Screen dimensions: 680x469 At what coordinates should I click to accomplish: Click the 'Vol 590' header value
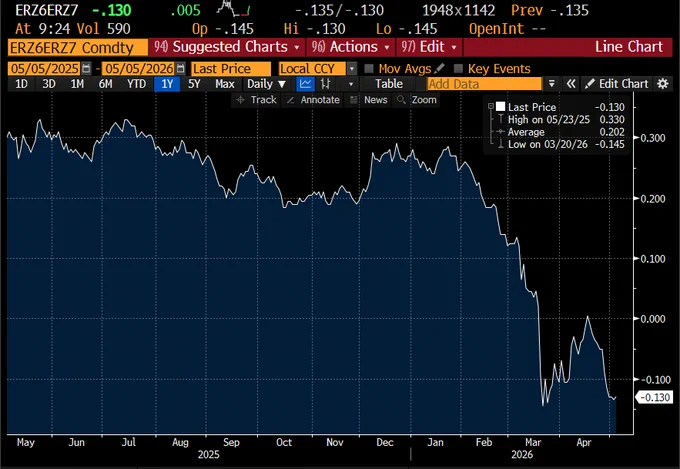(x=104, y=29)
